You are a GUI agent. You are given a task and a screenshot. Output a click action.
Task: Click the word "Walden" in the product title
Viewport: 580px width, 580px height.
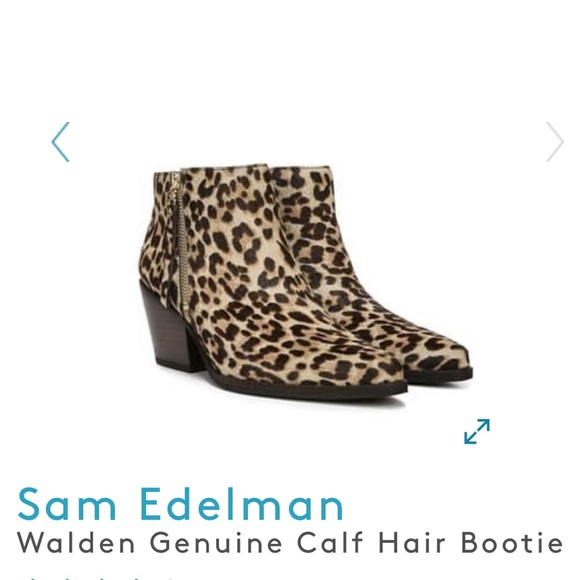tap(76, 542)
